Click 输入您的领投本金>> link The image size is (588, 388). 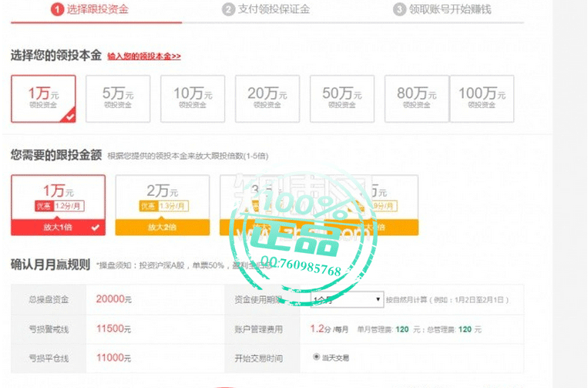[x=144, y=56]
